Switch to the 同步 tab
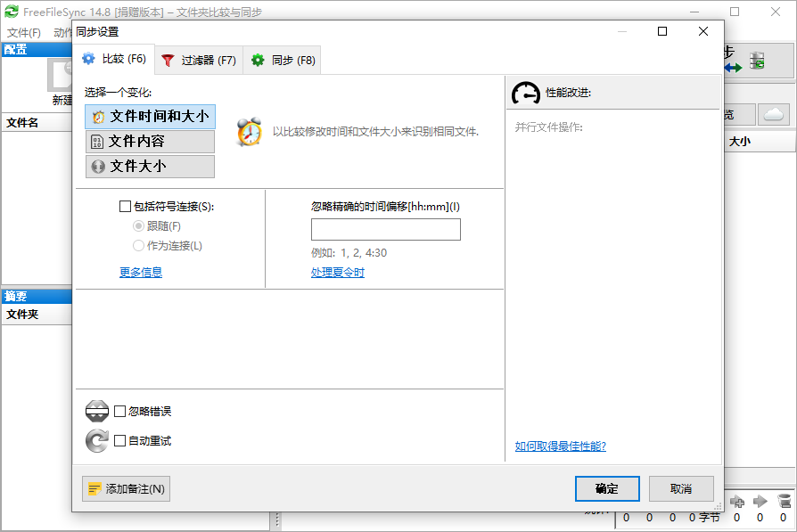Screen dimensions: 797x532 click(282, 60)
